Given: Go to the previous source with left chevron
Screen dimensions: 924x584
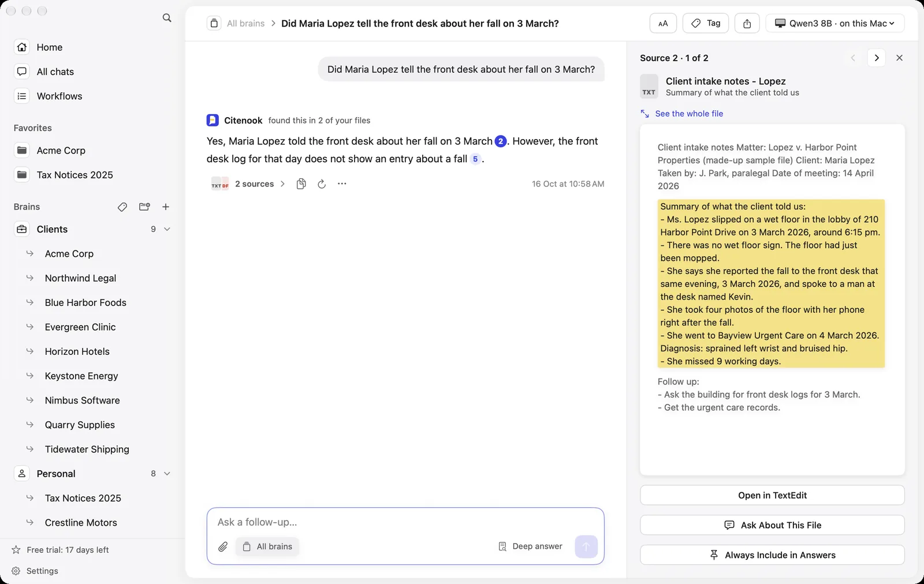Looking at the screenshot, I should (853, 58).
